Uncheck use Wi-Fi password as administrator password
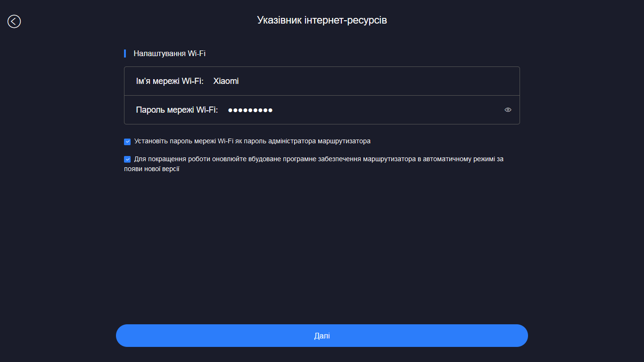Viewport: 644px width, 362px height. pyautogui.click(x=127, y=141)
